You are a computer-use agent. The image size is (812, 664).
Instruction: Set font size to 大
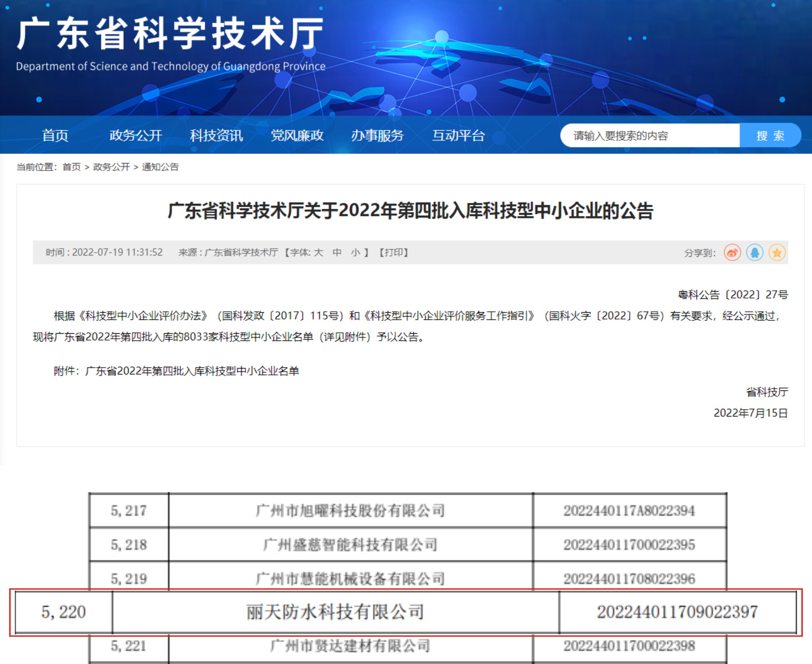tap(318, 253)
